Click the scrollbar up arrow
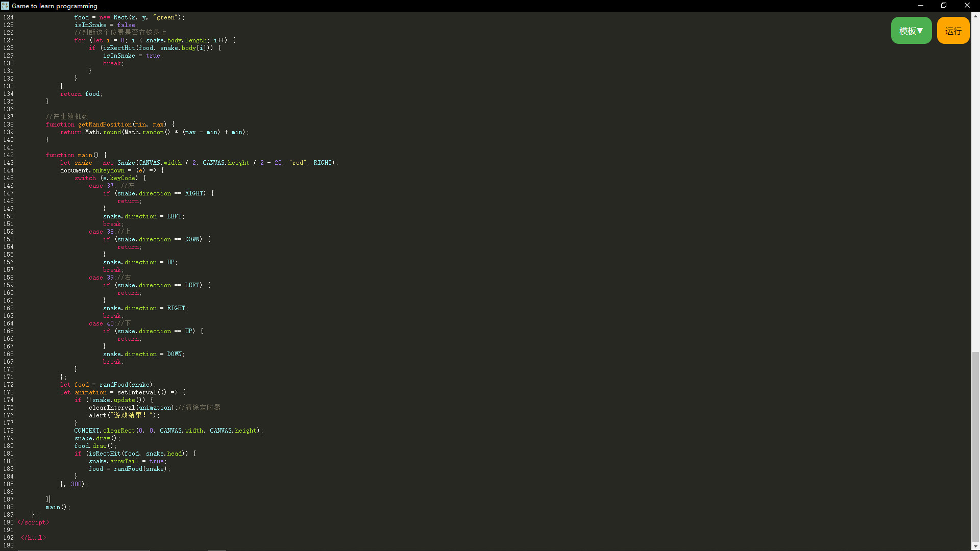This screenshot has height=551, width=980. pyautogui.click(x=975, y=17)
